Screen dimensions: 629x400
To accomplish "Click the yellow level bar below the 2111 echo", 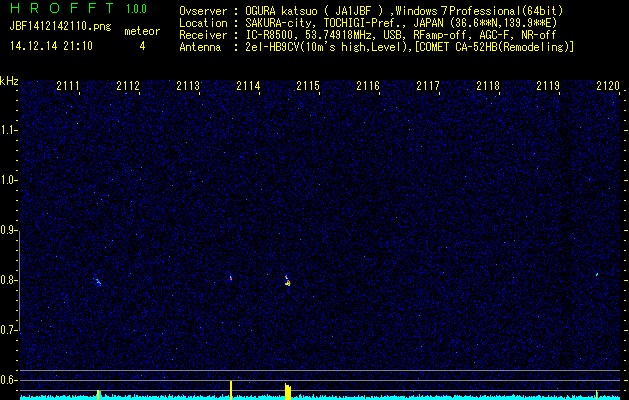I will point(98,395).
